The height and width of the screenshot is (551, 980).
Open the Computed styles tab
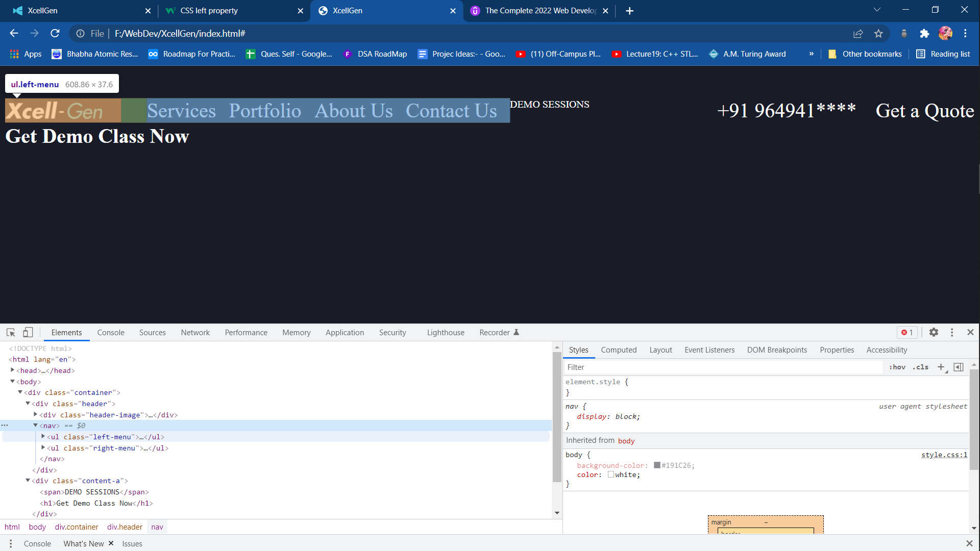619,349
